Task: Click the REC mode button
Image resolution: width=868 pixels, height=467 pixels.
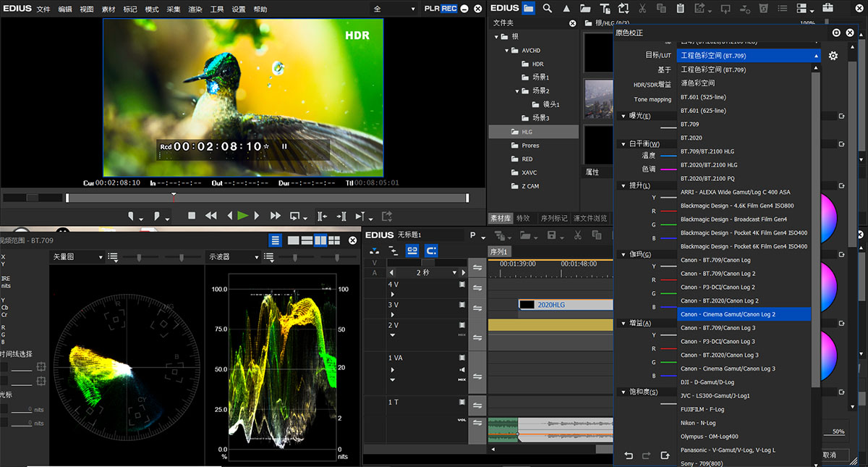Action: [x=449, y=9]
